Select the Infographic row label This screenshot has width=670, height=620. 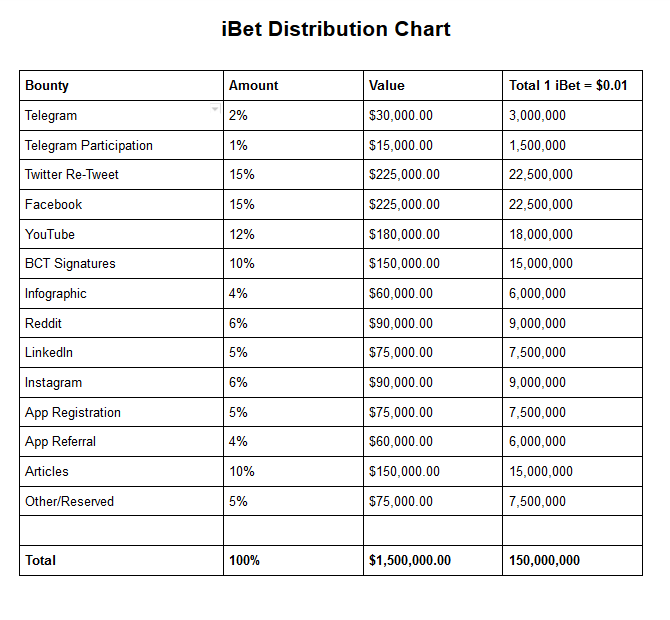coord(121,294)
